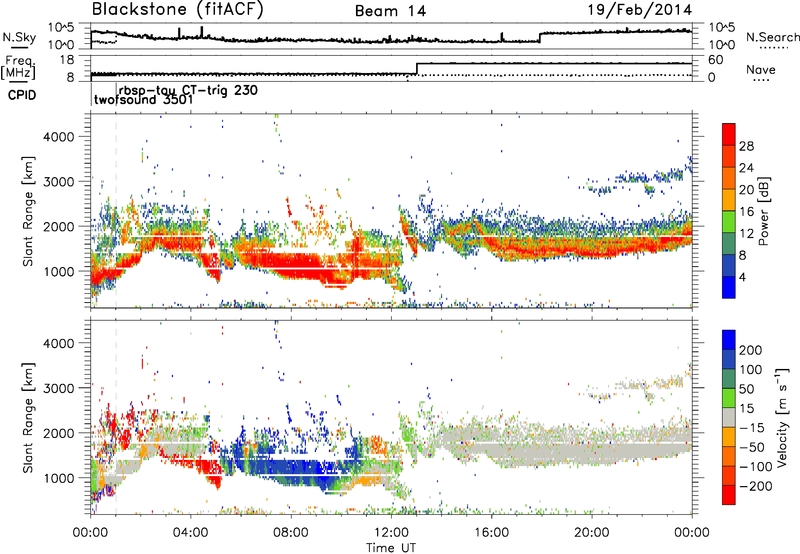The width and height of the screenshot is (800, 554).
Task: Click red top of power colorbar
Action: click(x=729, y=134)
